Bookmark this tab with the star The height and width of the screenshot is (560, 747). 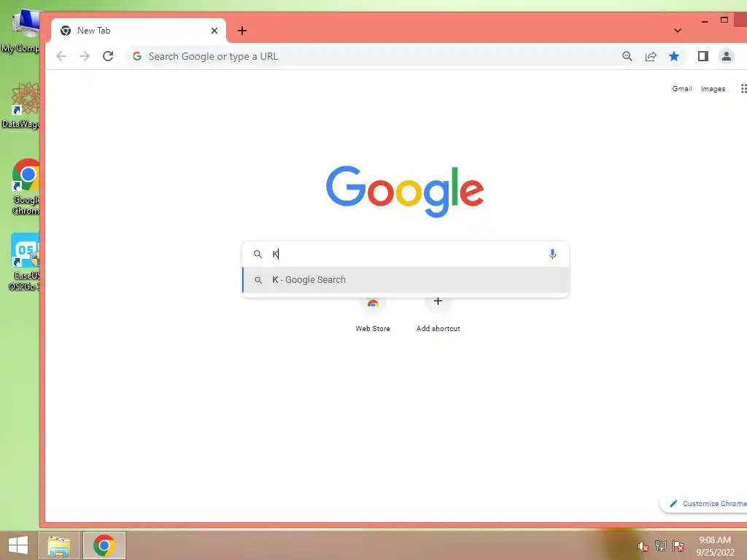pyautogui.click(x=673, y=56)
